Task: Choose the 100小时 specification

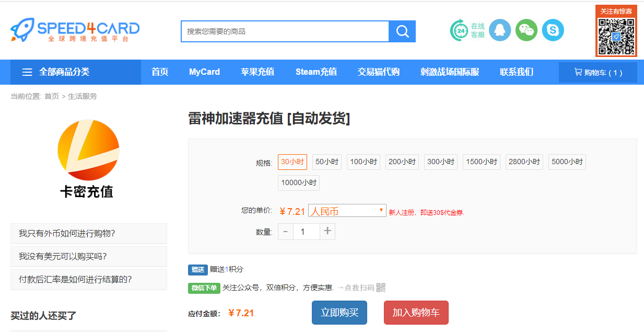Action: [x=364, y=162]
